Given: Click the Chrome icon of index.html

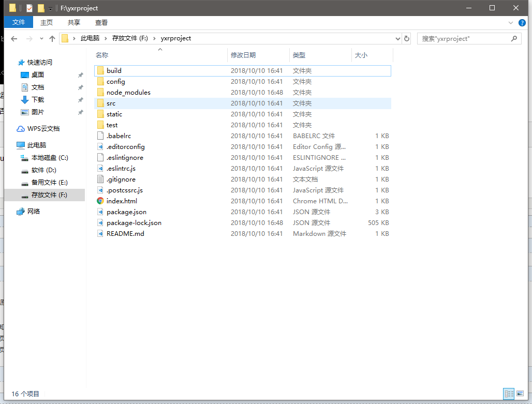Looking at the screenshot, I should pyautogui.click(x=100, y=201).
